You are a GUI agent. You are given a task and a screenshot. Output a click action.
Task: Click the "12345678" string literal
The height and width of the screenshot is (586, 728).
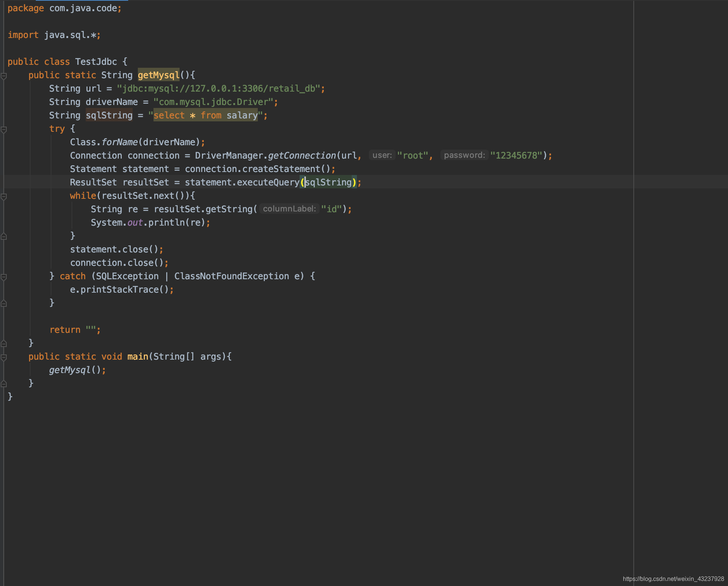pyautogui.click(x=516, y=156)
